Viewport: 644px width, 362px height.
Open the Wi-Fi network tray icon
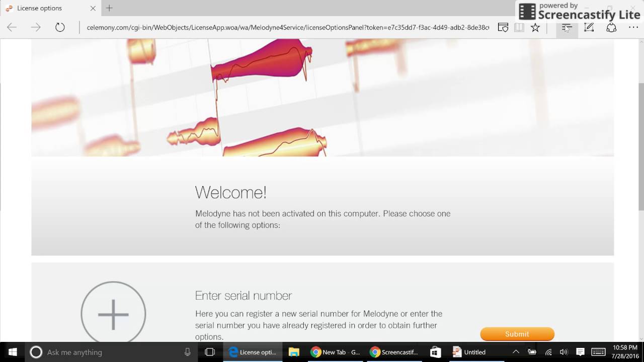pyautogui.click(x=548, y=352)
